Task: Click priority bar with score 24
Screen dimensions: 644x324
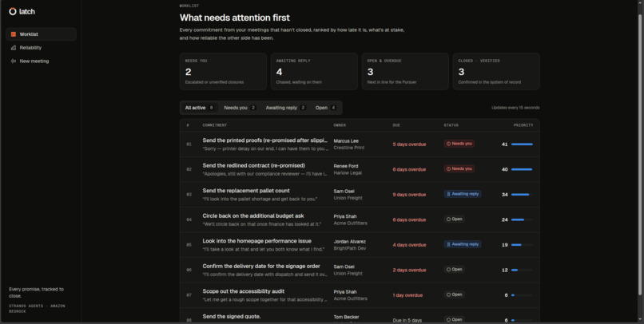Action: click(x=522, y=219)
